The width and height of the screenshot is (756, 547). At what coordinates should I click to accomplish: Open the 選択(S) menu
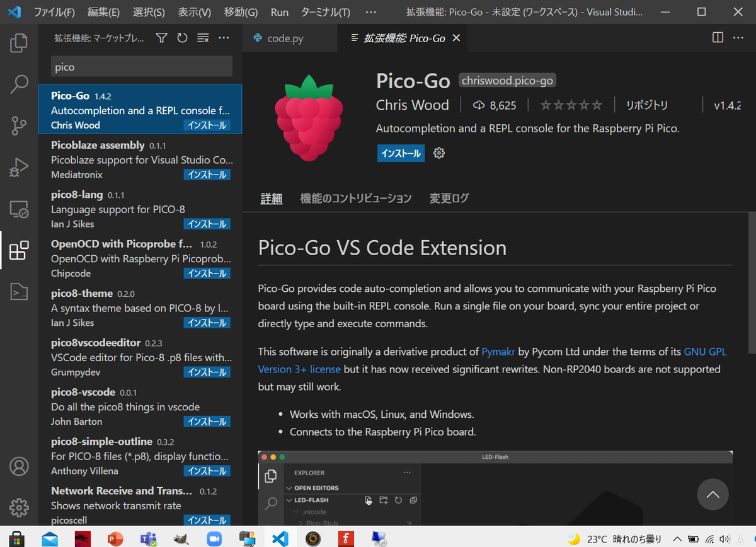149,12
